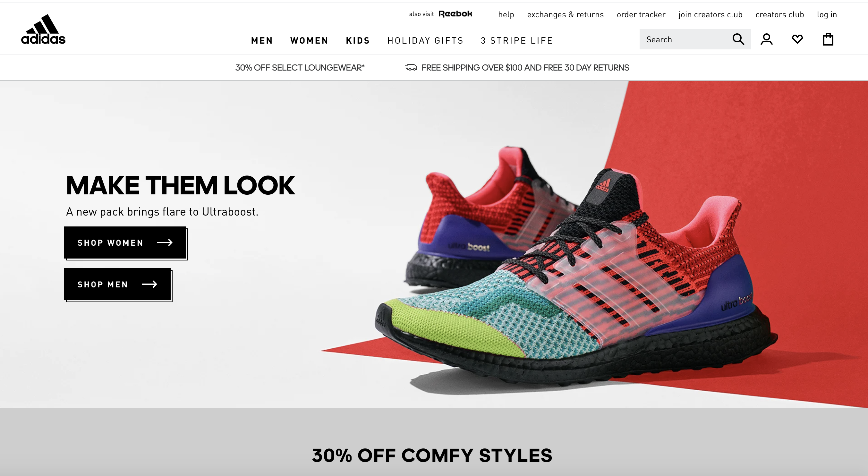This screenshot has width=868, height=476.
Task: Open the KIDS navigation menu
Action: (358, 40)
